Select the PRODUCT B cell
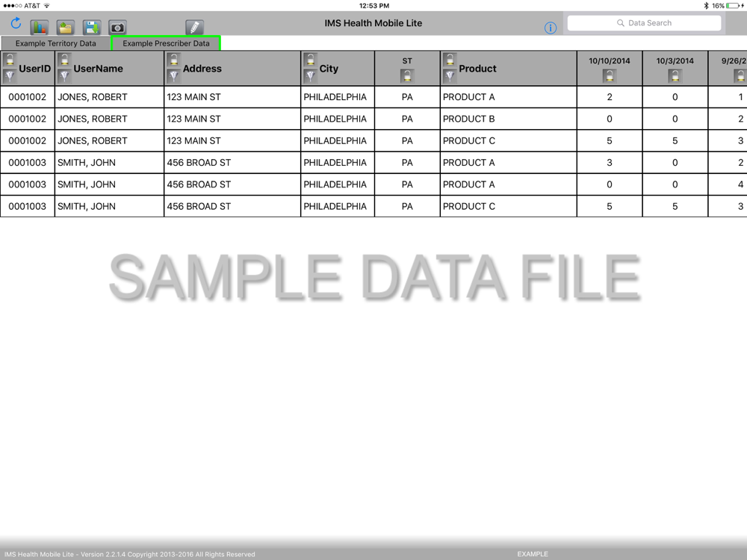747x560 pixels. pos(508,119)
